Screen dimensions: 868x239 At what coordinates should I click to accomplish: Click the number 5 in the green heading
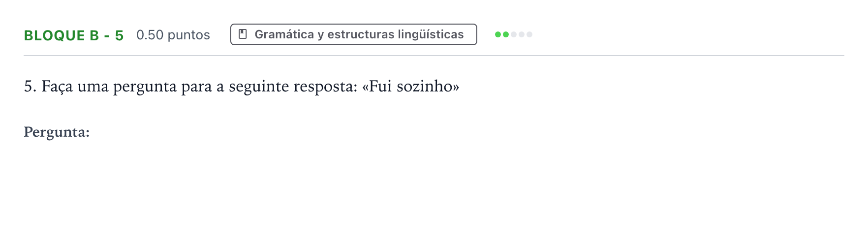tap(119, 35)
